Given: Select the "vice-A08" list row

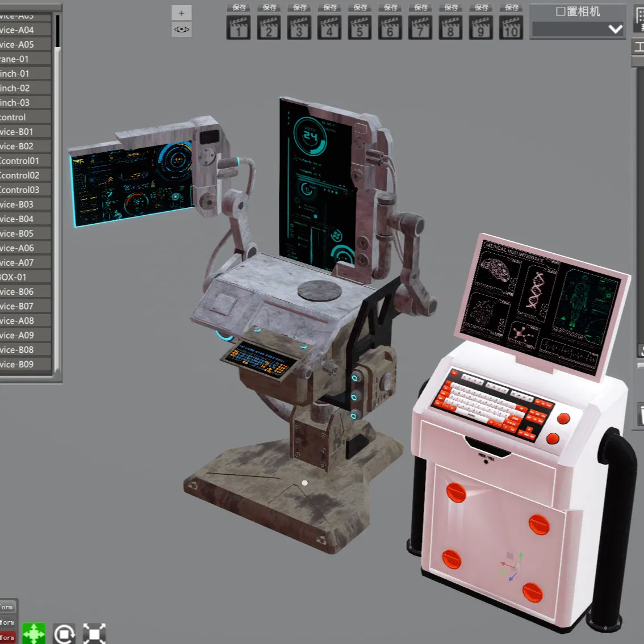Looking at the screenshot, I should click(26, 321).
